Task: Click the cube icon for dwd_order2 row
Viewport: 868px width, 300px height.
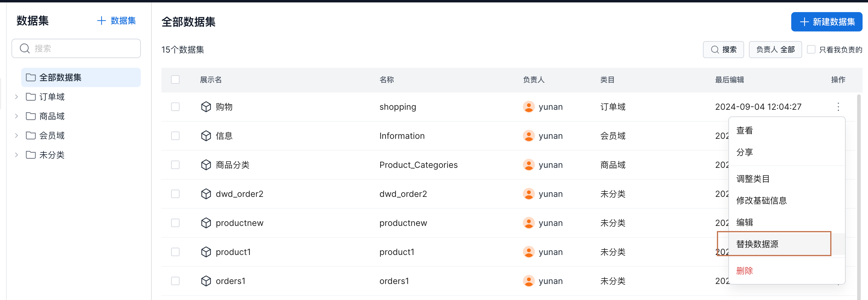Action: (x=206, y=194)
